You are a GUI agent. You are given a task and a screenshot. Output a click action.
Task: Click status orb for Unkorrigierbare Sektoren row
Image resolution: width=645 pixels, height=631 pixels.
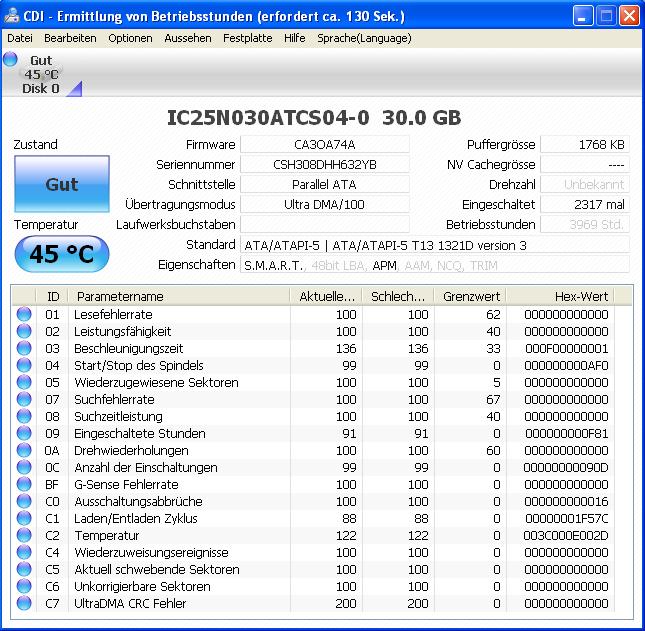pos(24,586)
